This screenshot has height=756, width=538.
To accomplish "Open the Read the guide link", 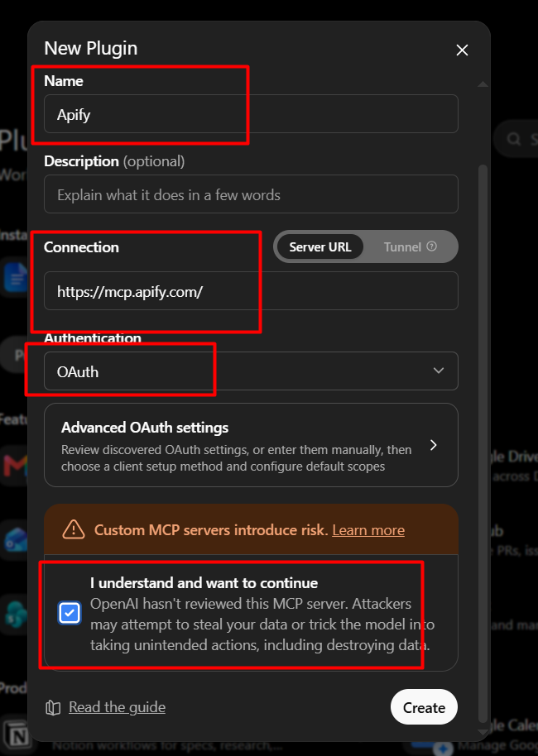I will 117,707.
